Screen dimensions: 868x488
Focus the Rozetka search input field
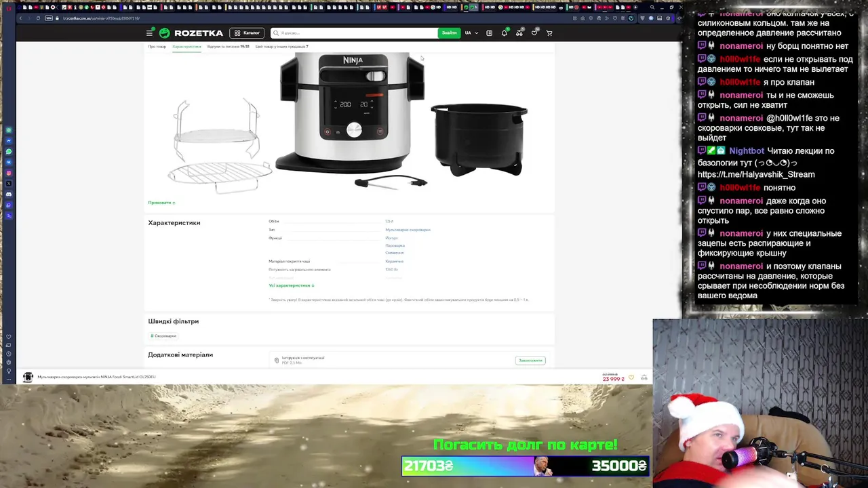tap(355, 33)
